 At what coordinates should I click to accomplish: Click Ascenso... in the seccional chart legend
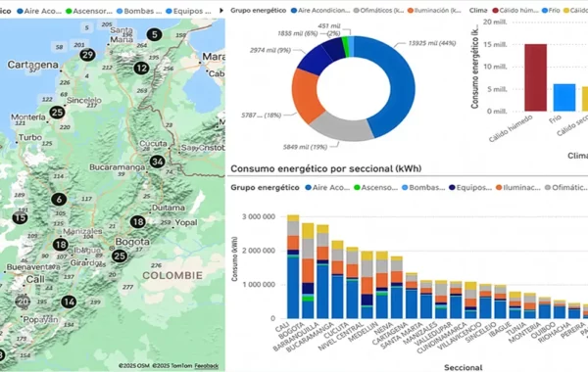[x=375, y=187]
